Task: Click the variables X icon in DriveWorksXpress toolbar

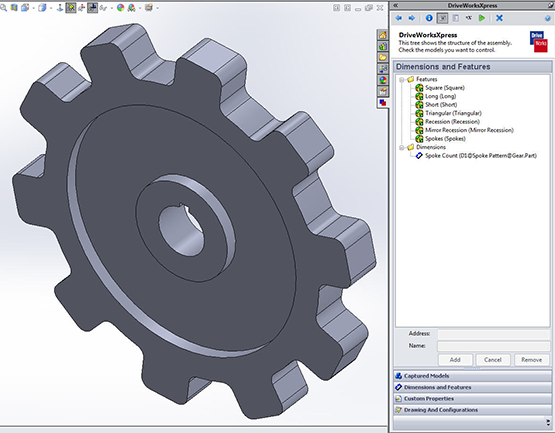Action: [x=469, y=18]
